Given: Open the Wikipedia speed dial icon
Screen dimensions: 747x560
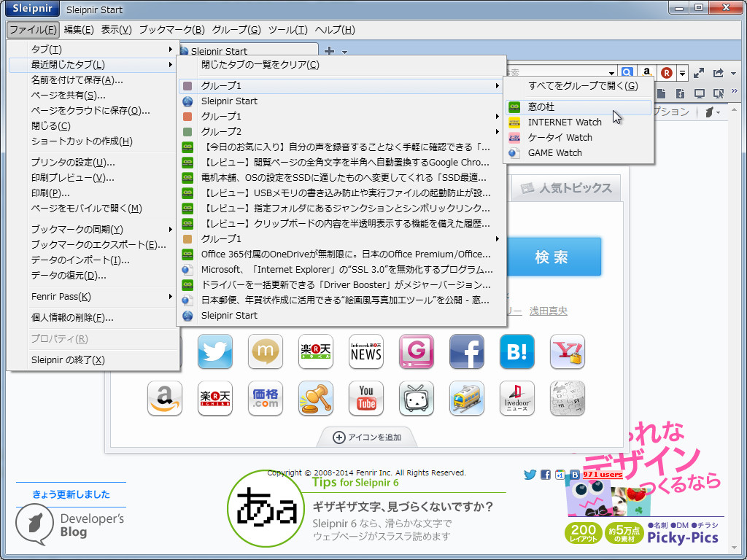Looking at the screenshot, I should tap(567, 399).
